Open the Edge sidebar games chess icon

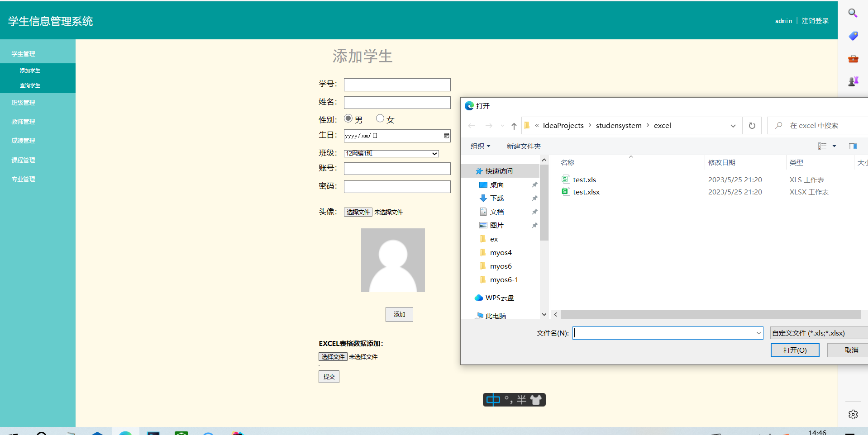(853, 81)
